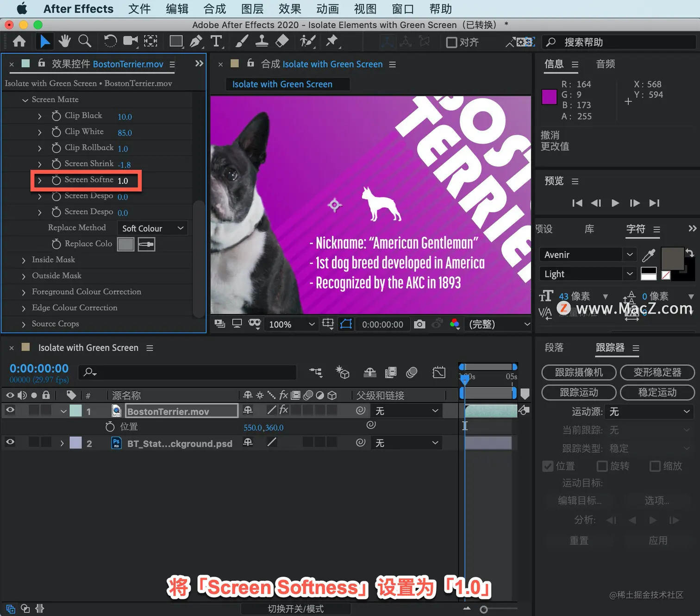The image size is (700, 616).
Task: Hide the BostonTerrier.mov layer eye
Action: 10,410
